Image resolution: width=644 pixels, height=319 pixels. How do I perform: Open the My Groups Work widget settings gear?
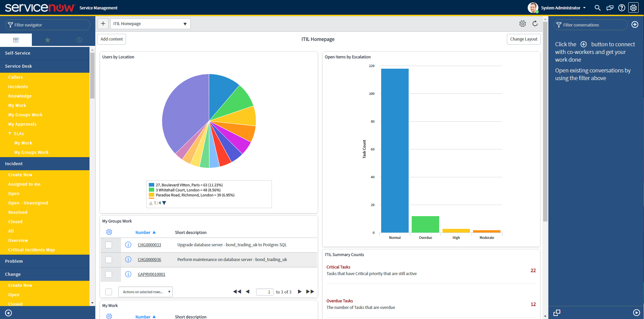point(109,232)
